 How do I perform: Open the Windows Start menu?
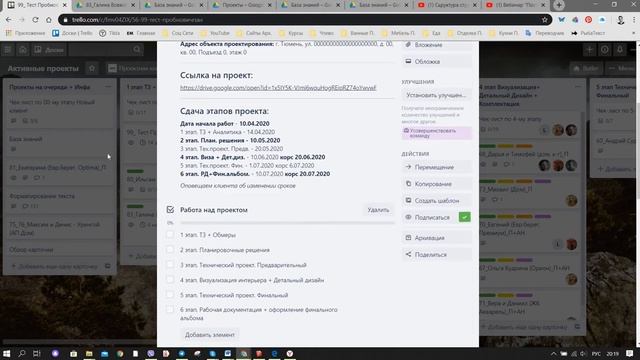click(7, 353)
